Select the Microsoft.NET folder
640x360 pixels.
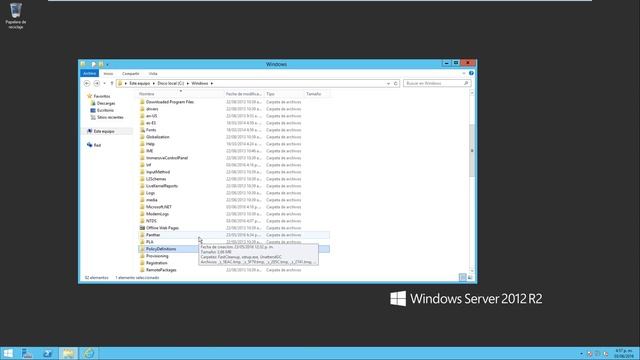click(159, 207)
